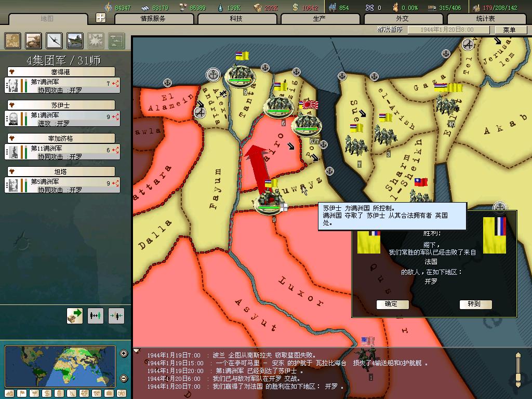Zoom in with minimap plus button

[124, 353]
